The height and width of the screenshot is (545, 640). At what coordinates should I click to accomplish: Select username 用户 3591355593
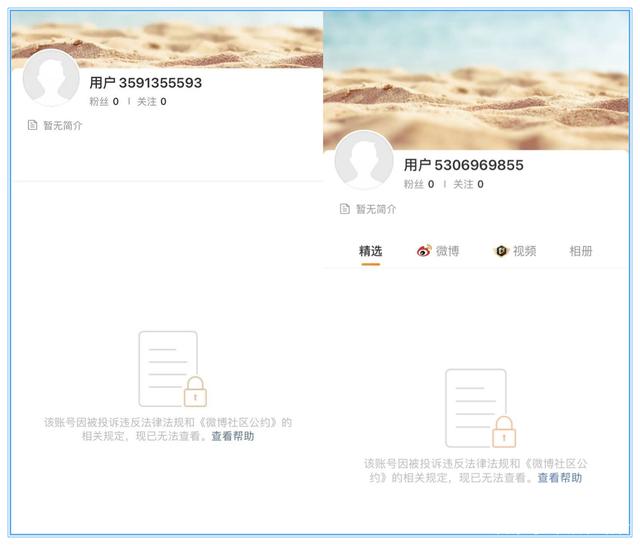[146, 83]
